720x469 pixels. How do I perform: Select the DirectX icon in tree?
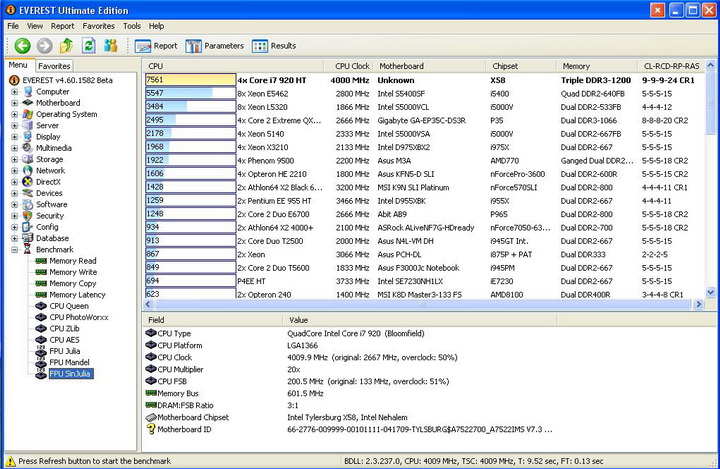[28, 182]
